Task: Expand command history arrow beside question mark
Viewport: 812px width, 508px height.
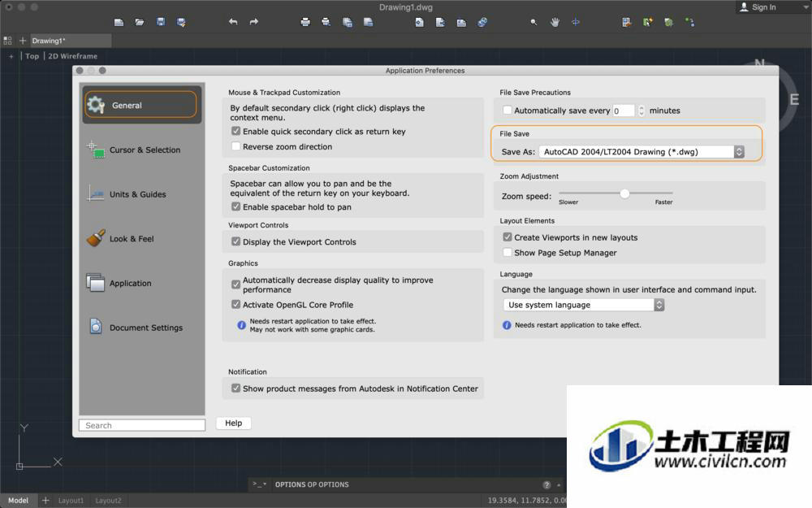Action: [x=559, y=485]
